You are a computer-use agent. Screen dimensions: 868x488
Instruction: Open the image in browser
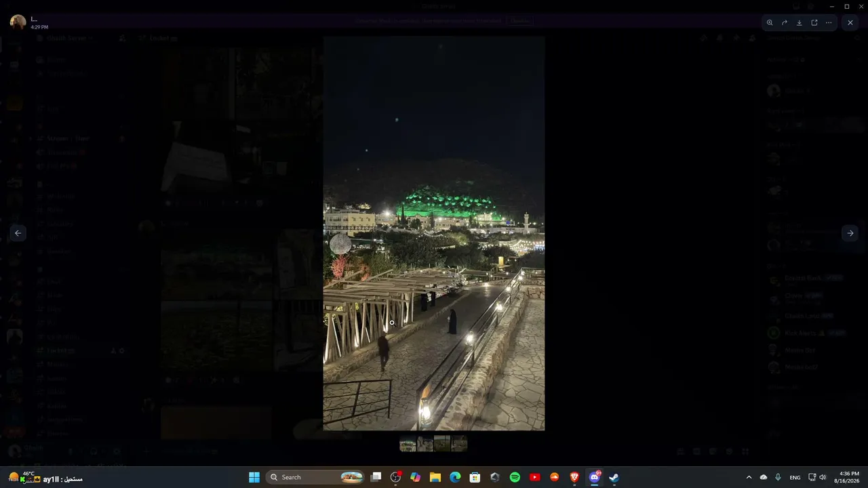tap(814, 22)
